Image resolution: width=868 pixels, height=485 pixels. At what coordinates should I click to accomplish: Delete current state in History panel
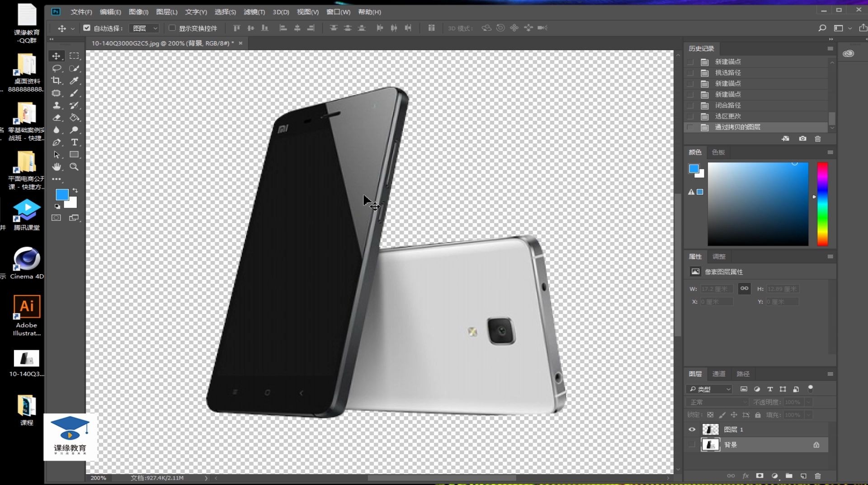[817, 138]
